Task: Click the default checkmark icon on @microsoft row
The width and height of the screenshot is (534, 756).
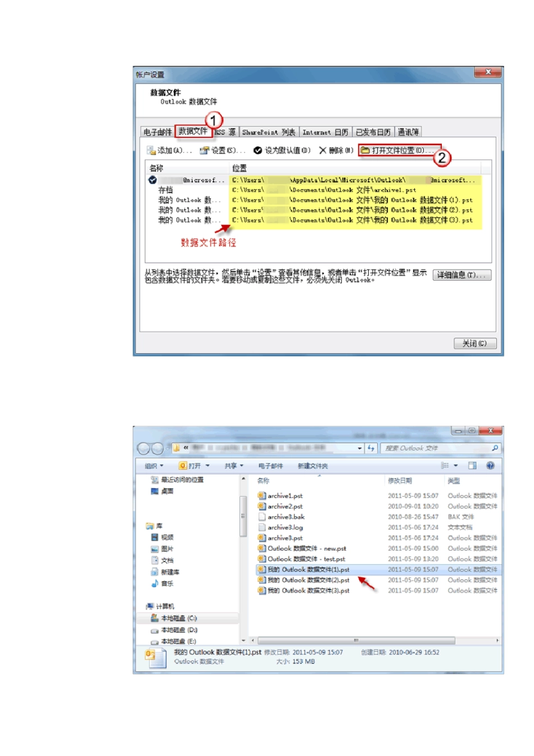Action: (x=152, y=180)
